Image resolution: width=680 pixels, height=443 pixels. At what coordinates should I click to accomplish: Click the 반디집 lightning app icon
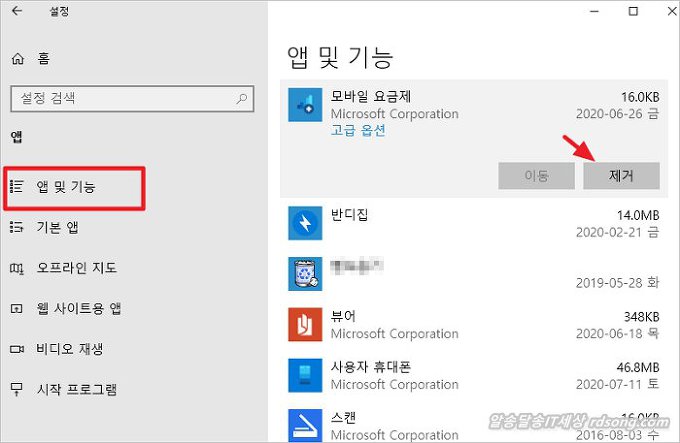[x=305, y=223]
